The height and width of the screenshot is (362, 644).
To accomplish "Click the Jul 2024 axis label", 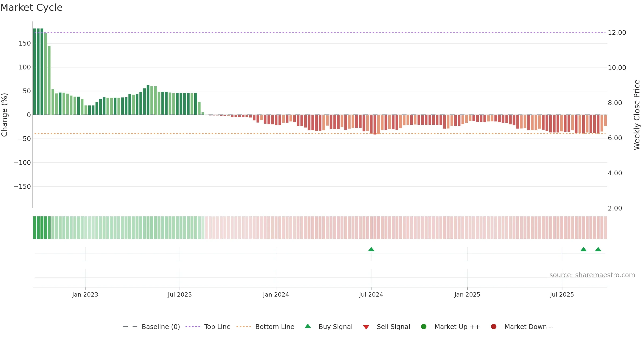I will (x=371, y=295).
